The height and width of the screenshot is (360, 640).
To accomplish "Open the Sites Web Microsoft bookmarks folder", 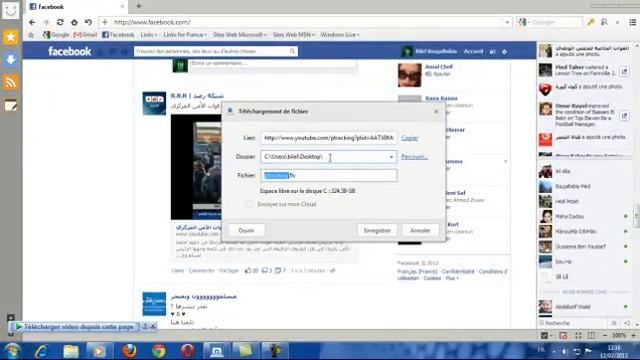I will (x=240, y=35).
